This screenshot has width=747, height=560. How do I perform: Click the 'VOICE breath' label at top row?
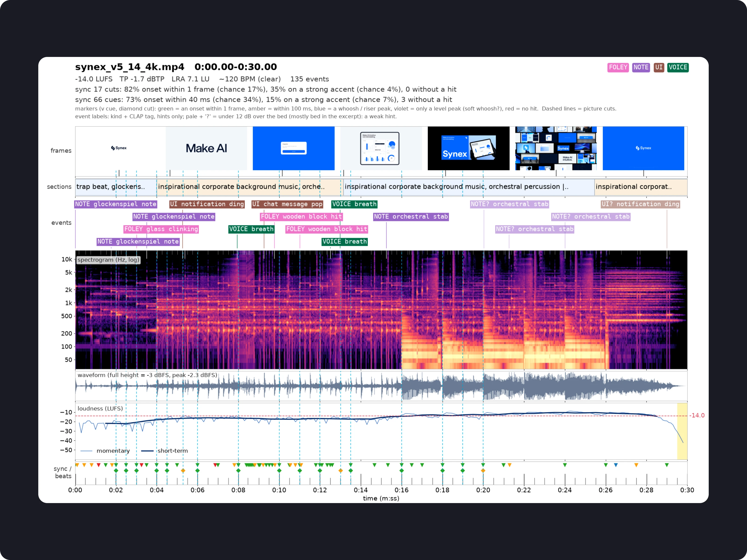[x=354, y=204]
